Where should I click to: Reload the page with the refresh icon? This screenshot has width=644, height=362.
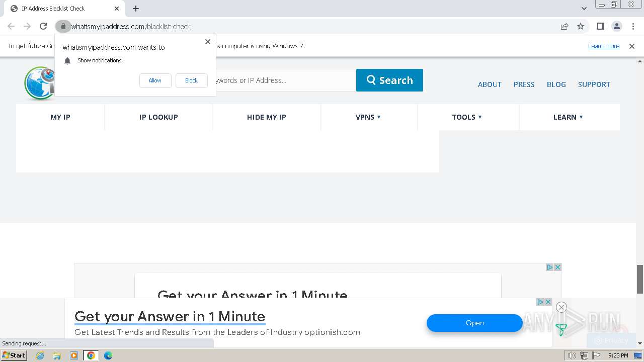[x=43, y=26]
